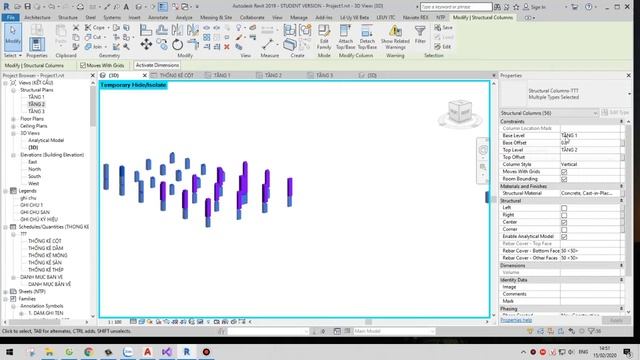Screen dimensions: 640x360
Task: Click the Windows Start button
Action: pyautogui.click(x=9, y=352)
